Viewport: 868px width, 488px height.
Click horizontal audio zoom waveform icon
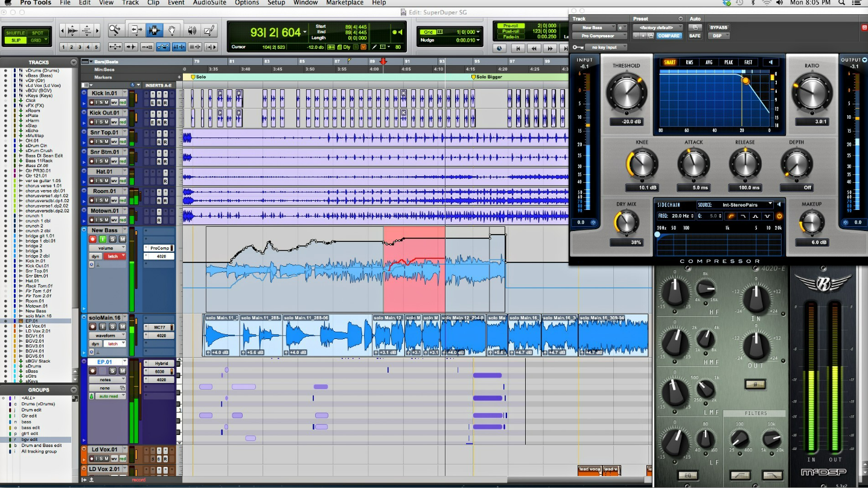[72, 30]
